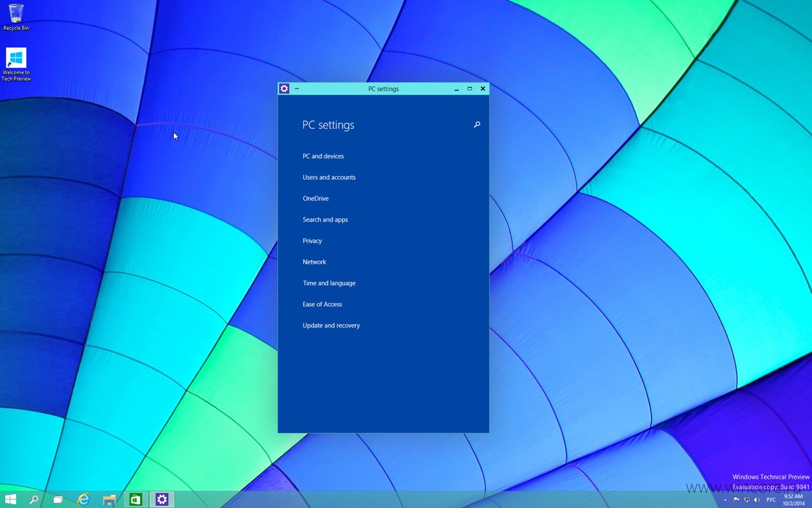Viewport: 812px width, 508px height.
Task: Click the app menu dash beside gear icon
Action: click(296, 89)
